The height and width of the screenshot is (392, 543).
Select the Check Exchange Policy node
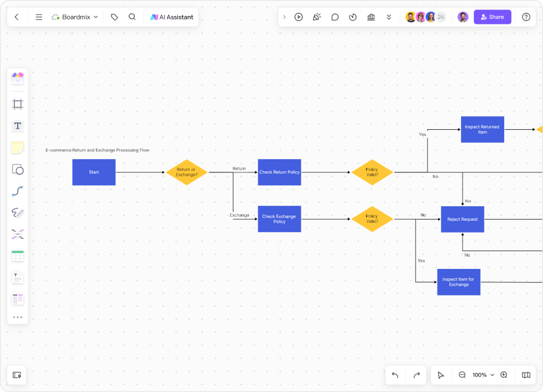[x=280, y=219]
